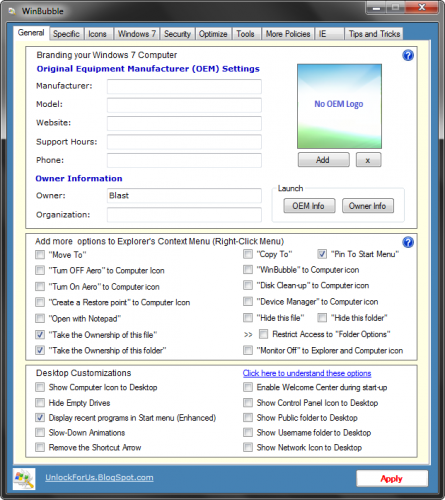
Task: Check Show Control Panel Icon to Desktop
Action: click(248, 403)
